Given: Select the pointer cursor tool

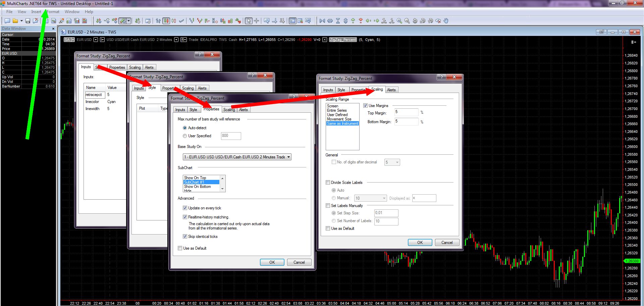Looking at the screenshot, I should click(x=249, y=21).
